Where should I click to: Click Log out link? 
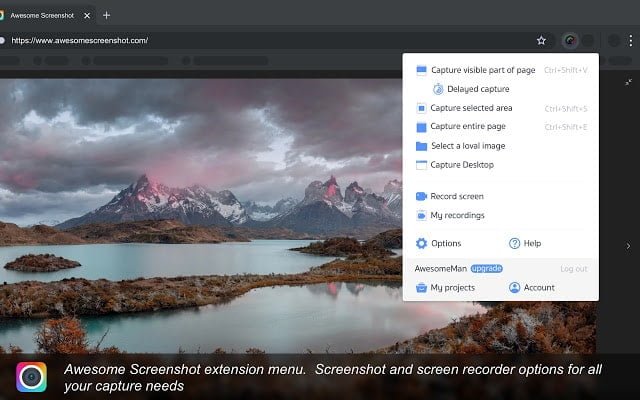pos(573,269)
